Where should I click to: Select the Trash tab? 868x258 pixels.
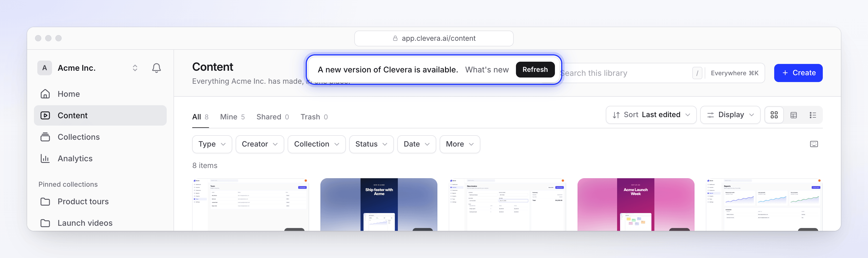(x=314, y=117)
